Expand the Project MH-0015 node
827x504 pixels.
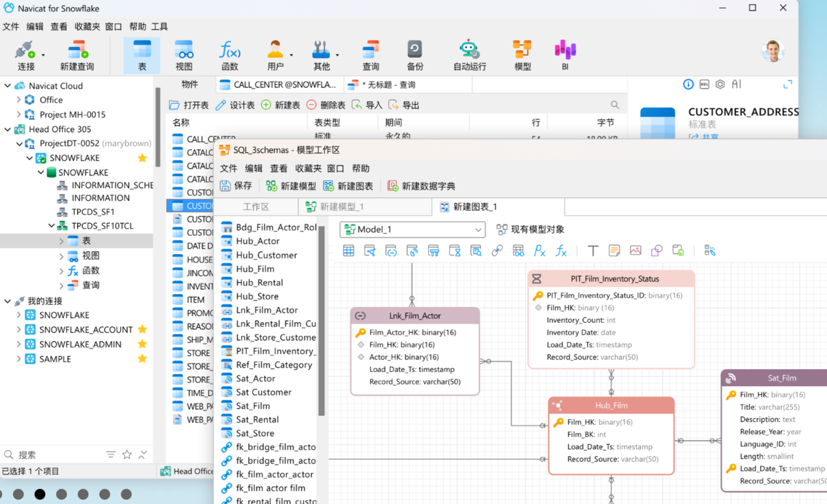coord(19,114)
